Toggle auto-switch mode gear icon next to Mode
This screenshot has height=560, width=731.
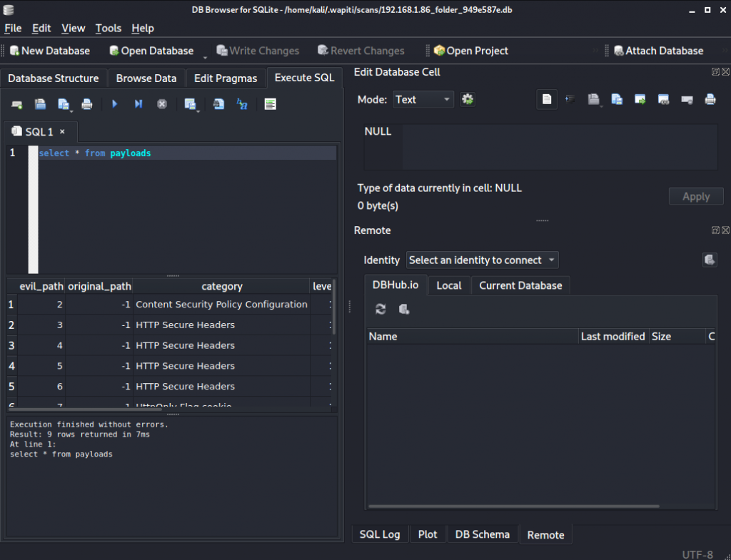[x=468, y=99]
